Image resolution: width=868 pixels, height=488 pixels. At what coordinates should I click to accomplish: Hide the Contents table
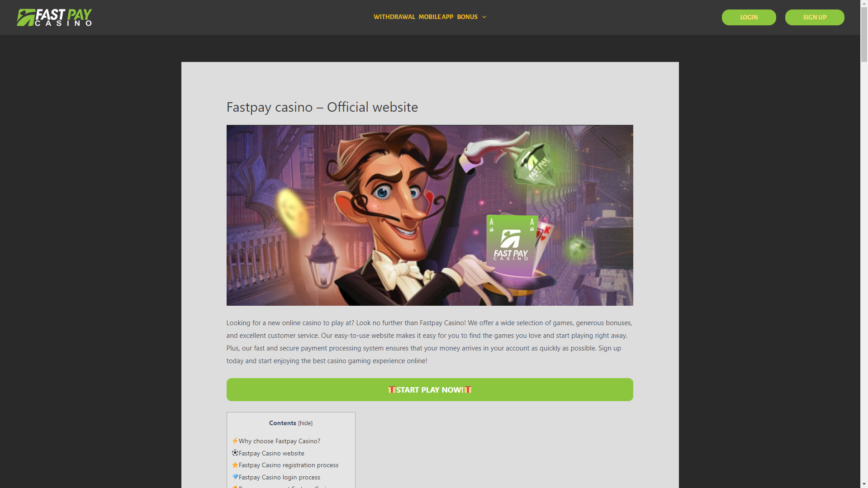(x=305, y=423)
